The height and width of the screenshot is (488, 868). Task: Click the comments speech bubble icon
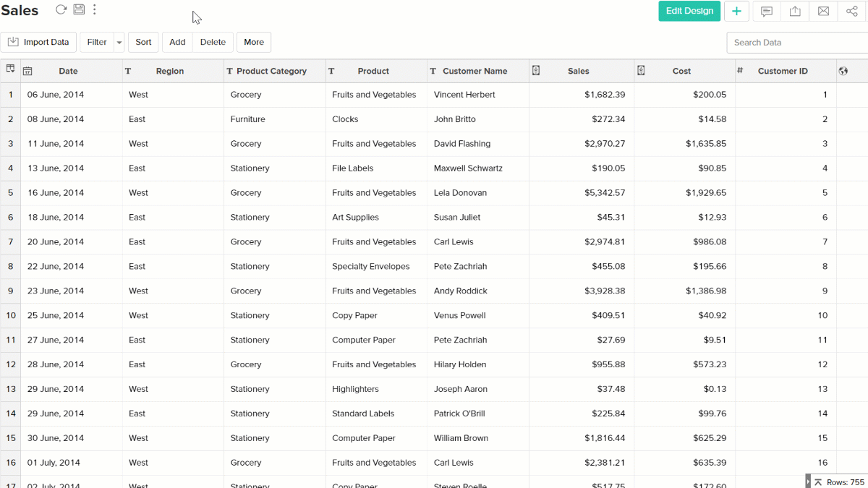pos(767,12)
